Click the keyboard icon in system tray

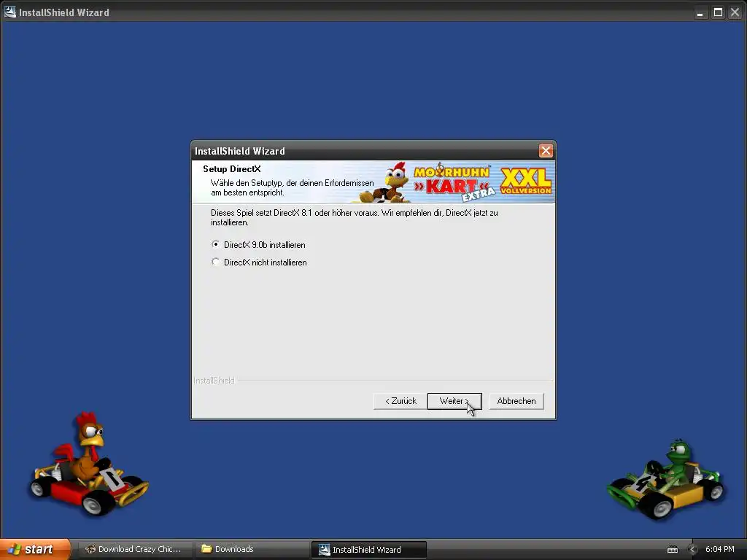tap(672, 550)
